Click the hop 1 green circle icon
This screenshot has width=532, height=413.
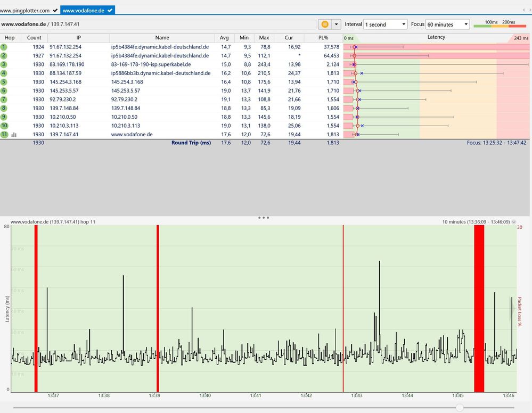pos(4,47)
